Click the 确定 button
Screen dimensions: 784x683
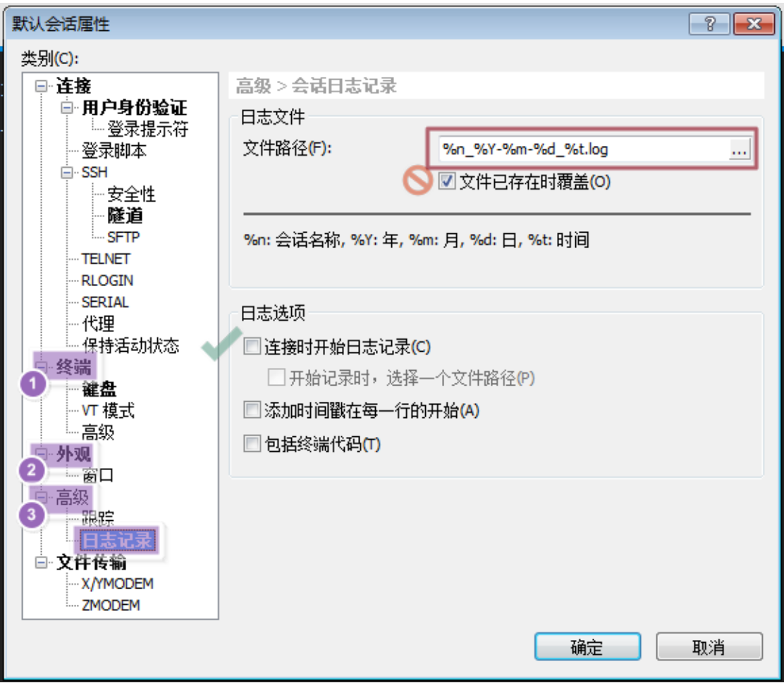[x=587, y=647]
